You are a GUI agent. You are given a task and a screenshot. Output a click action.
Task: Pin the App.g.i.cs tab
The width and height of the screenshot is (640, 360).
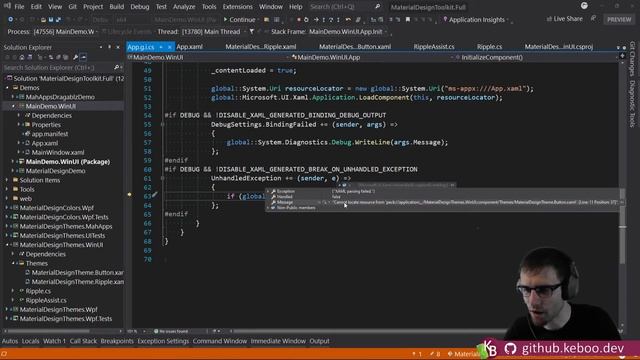(161, 47)
